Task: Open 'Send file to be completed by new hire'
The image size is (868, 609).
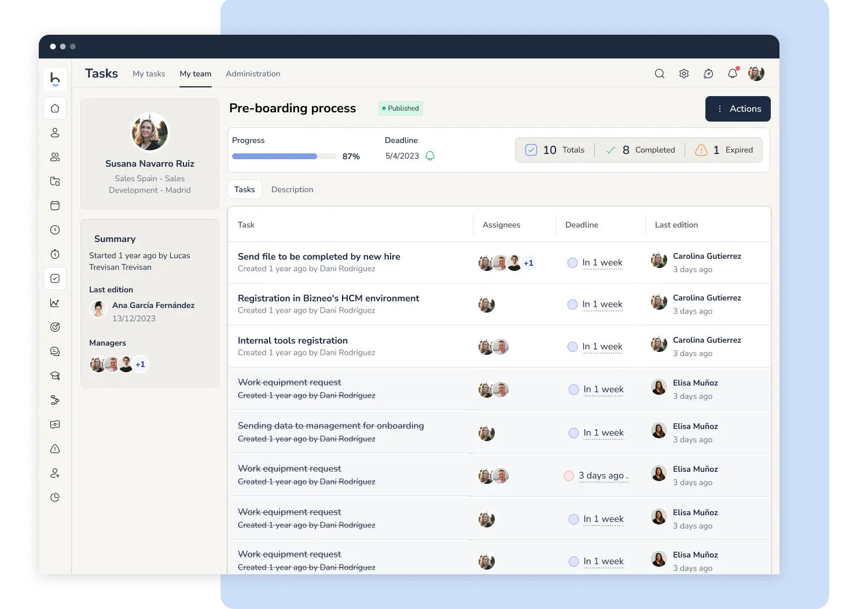Action: pyautogui.click(x=319, y=256)
